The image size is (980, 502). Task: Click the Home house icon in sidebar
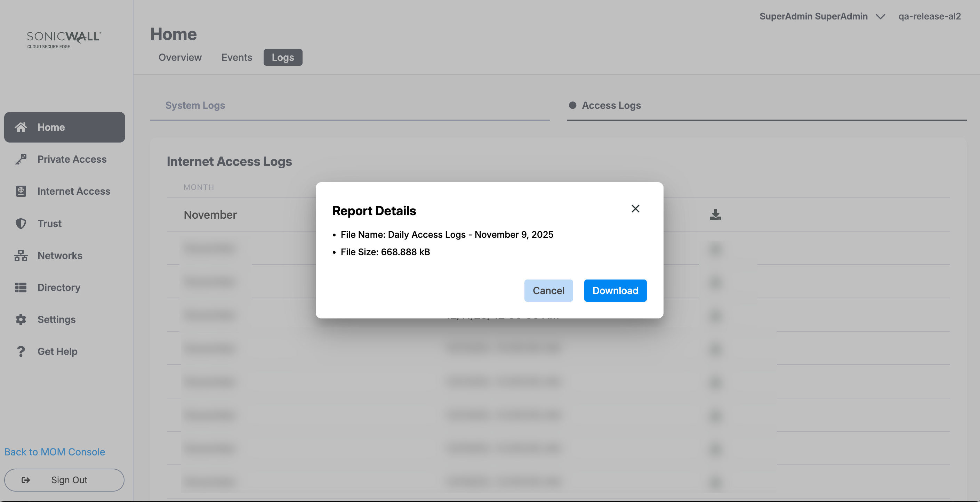(21, 127)
